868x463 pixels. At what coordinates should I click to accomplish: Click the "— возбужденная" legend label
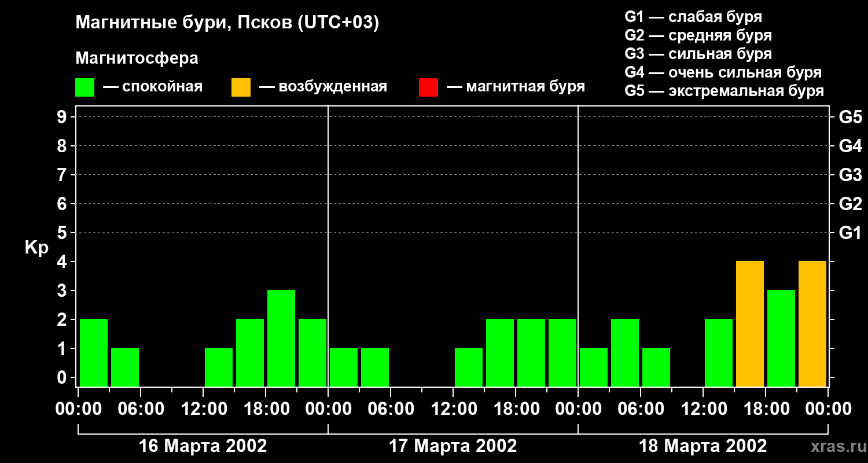323,87
